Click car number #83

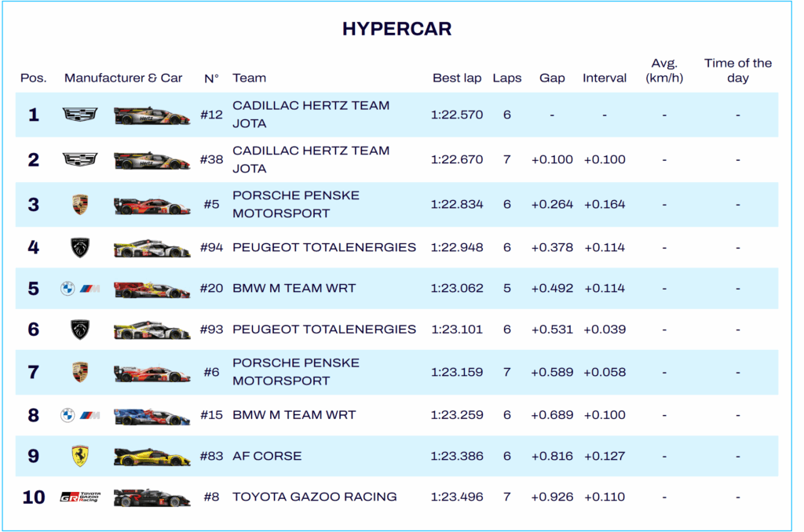[211, 456]
